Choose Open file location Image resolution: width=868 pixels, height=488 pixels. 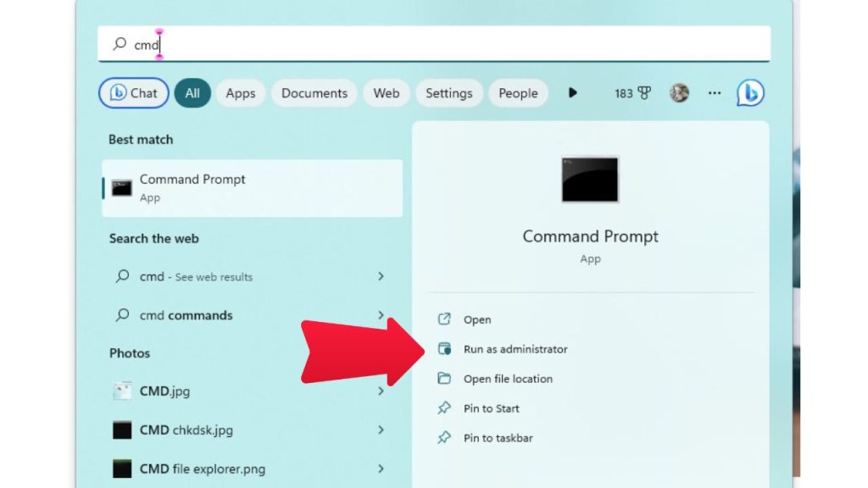click(509, 379)
